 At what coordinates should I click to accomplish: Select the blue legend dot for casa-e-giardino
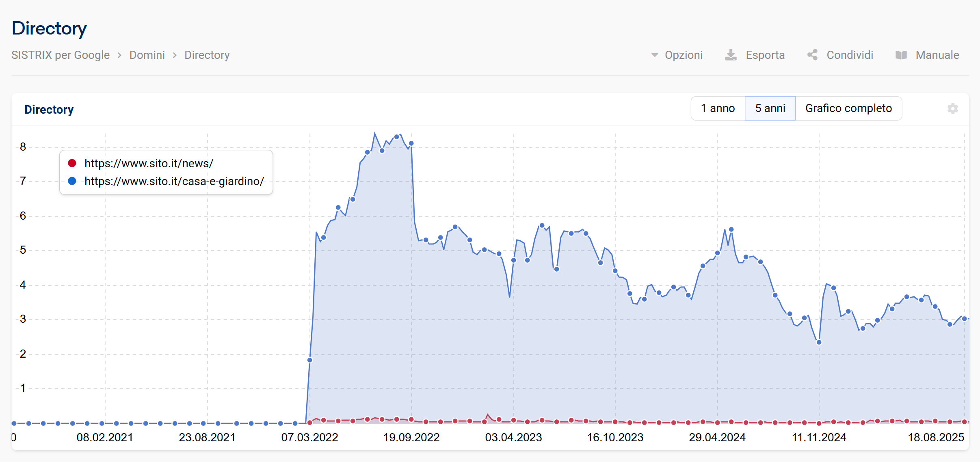tap(71, 181)
